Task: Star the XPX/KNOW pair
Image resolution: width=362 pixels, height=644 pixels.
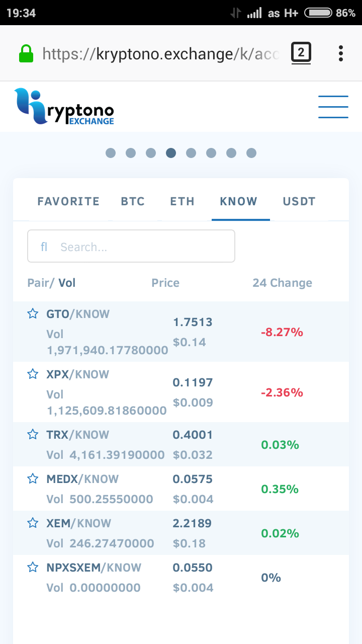Action: tap(33, 374)
